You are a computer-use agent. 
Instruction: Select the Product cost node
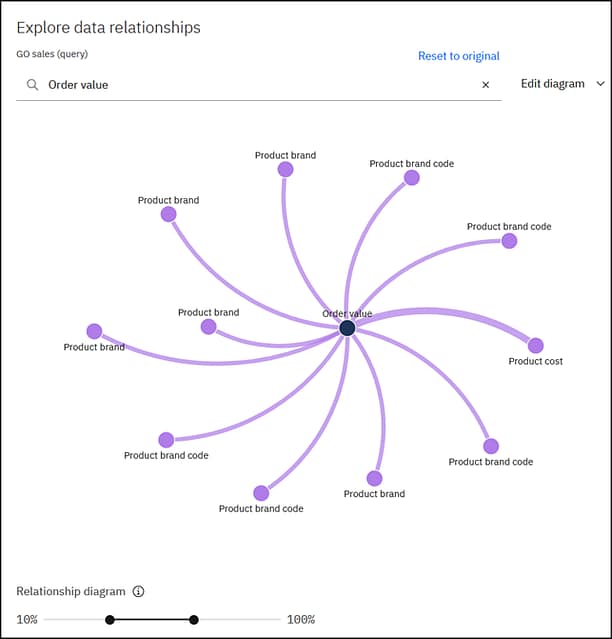pos(535,345)
